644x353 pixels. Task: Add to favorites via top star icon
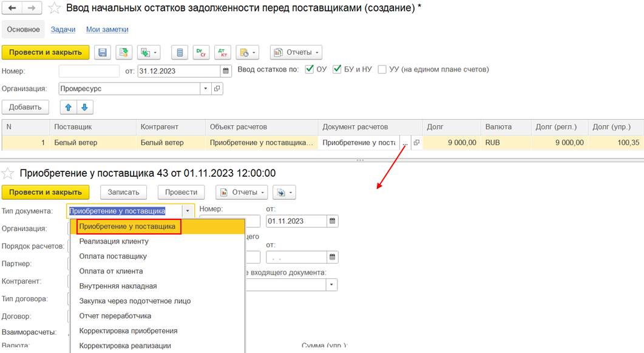[55, 9]
